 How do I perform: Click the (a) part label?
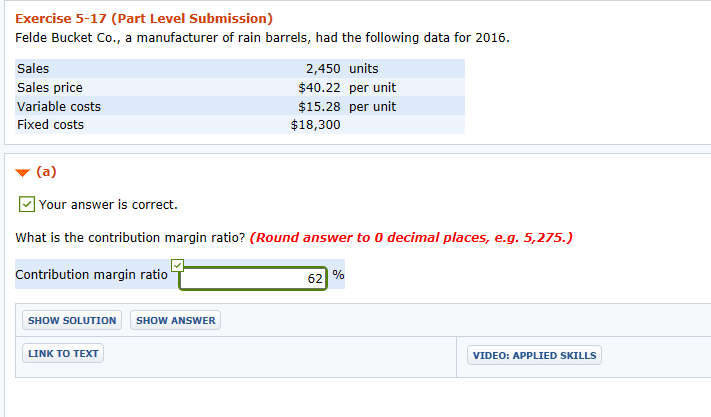[47, 171]
